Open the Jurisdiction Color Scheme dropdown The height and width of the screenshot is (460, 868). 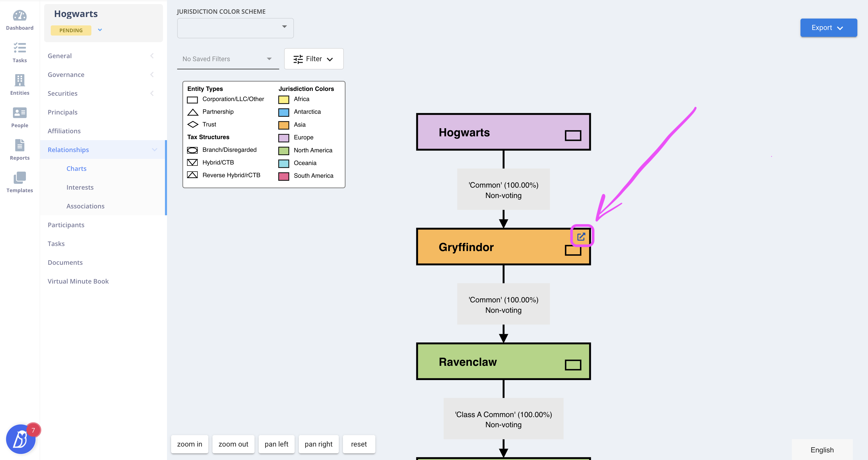click(235, 28)
